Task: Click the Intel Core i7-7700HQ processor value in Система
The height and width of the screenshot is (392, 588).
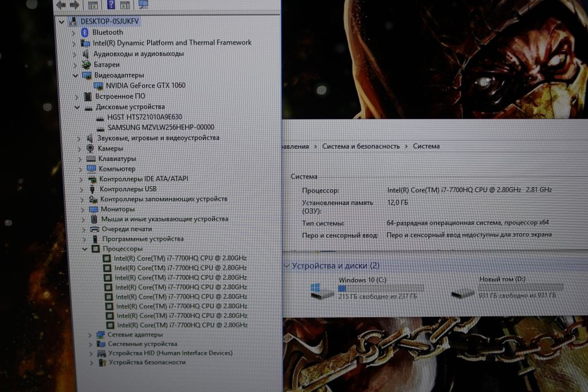Action: click(469, 190)
